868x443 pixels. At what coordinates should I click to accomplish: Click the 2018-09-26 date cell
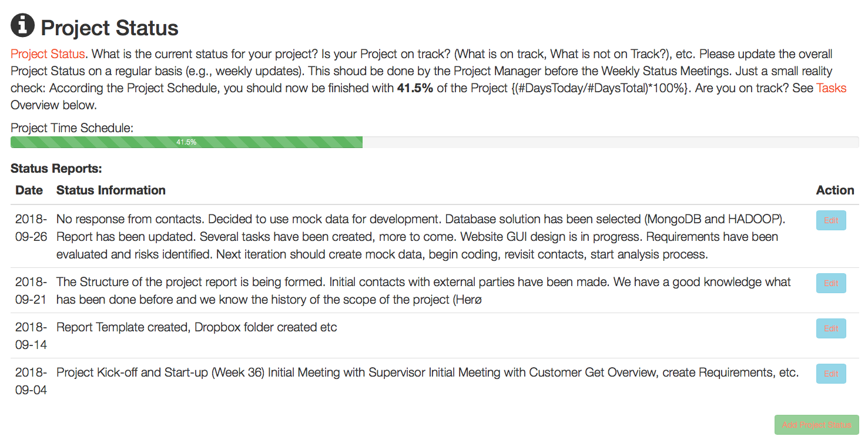point(31,228)
